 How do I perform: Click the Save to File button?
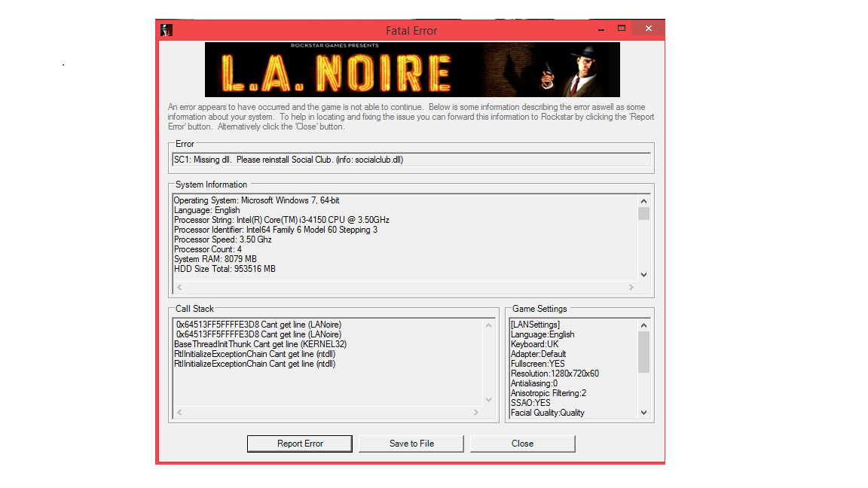(411, 444)
